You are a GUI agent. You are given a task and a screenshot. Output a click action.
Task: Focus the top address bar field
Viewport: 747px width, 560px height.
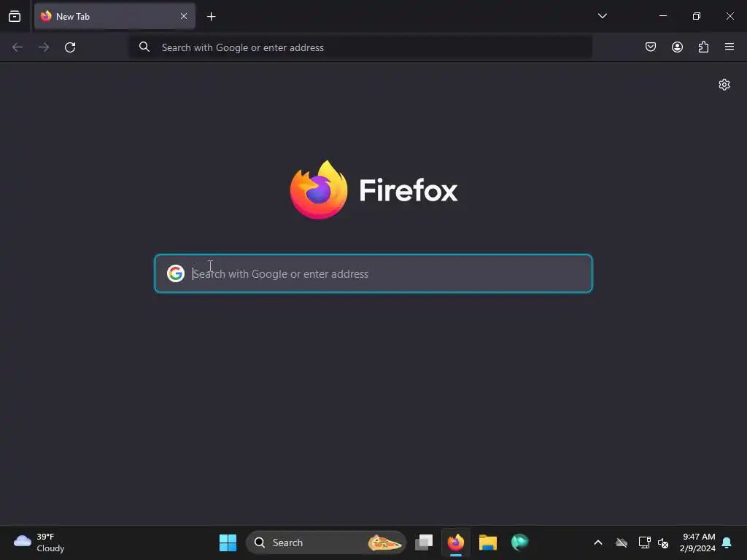click(x=360, y=47)
